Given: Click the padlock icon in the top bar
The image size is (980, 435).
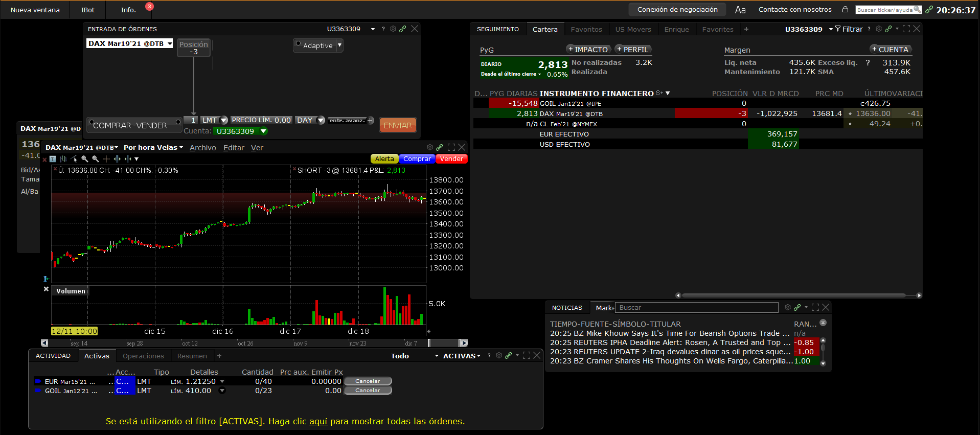Looking at the screenshot, I should 846,9.
